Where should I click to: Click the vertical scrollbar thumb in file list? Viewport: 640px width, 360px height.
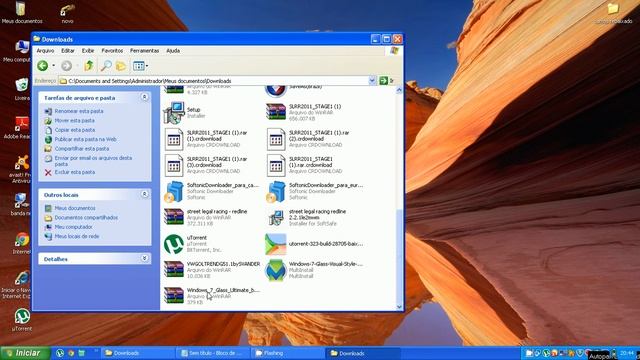(399, 255)
